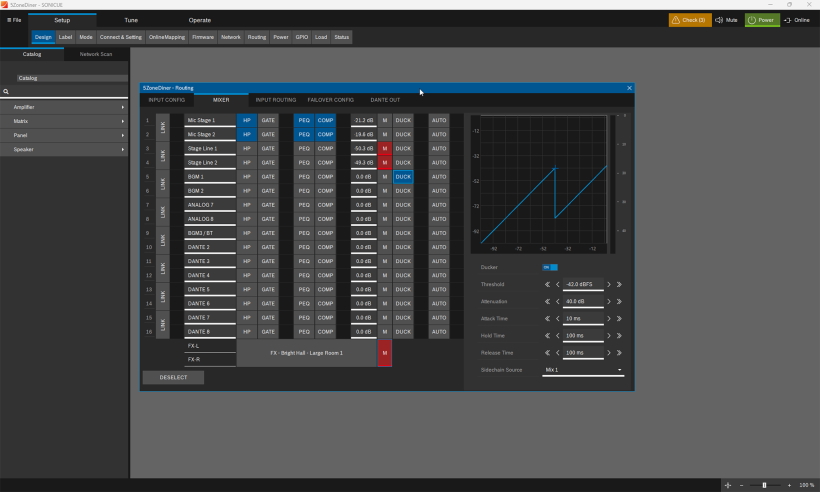Click Hold Time double-left arrows

coord(547,336)
